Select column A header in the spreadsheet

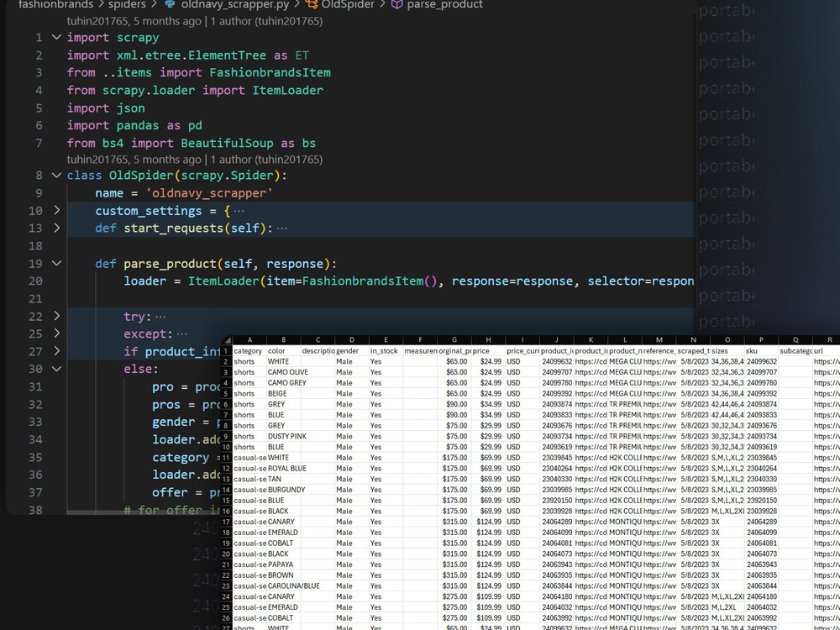(249, 340)
